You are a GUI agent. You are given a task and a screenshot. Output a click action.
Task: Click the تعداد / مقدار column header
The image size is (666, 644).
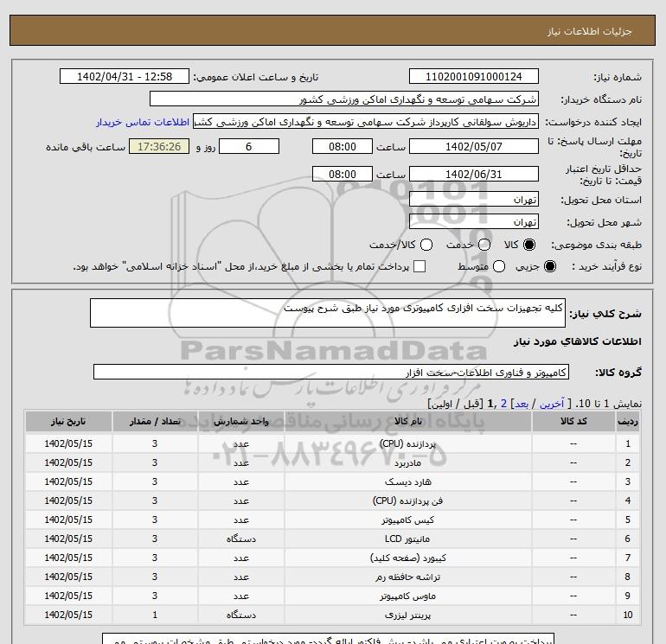(155, 421)
